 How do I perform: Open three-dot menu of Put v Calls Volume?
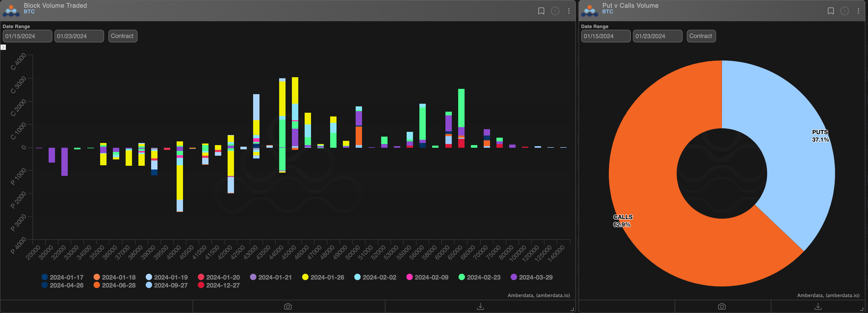tap(858, 11)
